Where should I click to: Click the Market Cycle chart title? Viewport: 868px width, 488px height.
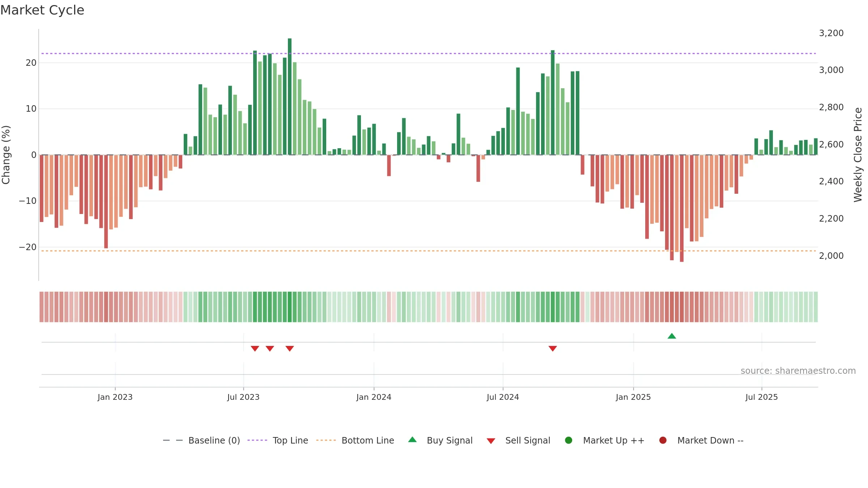pos(42,10)
